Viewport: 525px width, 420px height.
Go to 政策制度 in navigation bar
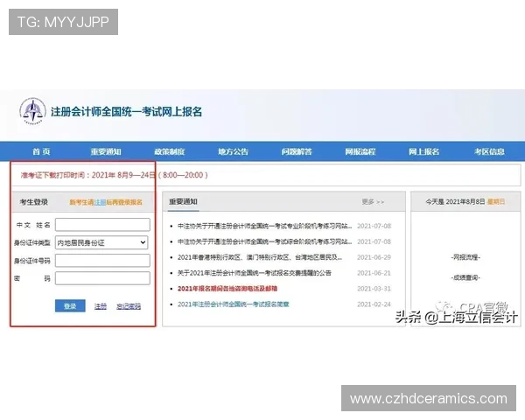pos(170,151)
